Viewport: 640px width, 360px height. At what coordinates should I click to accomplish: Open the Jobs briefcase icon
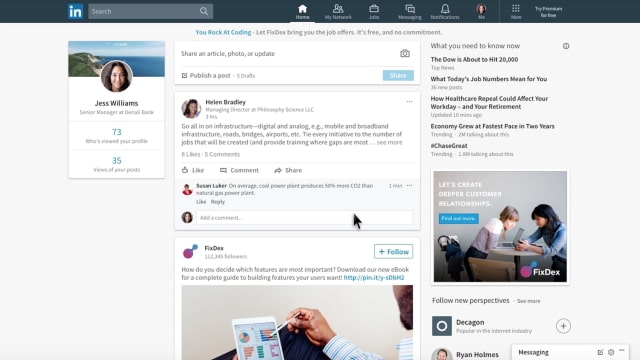(x=374, y=11)
